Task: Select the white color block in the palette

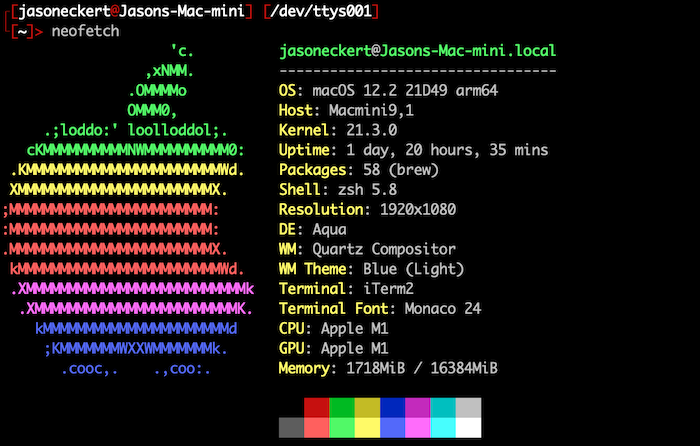Action: point(468,428)
